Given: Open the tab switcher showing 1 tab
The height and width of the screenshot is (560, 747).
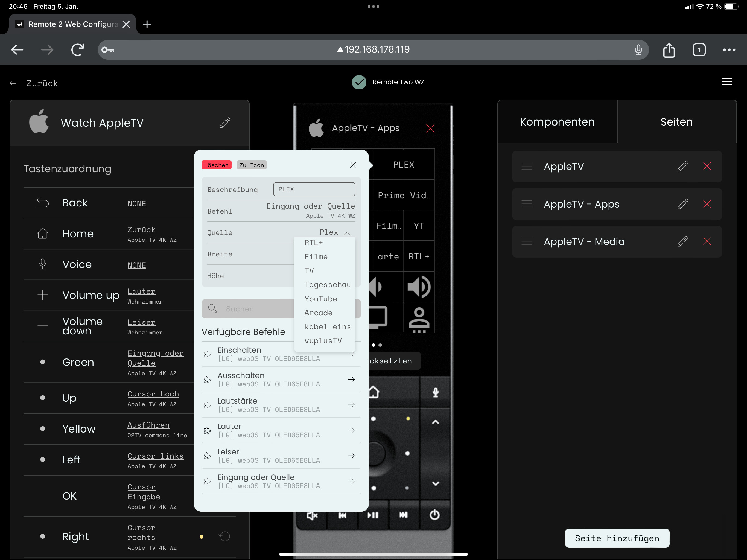Looking at the screenshot, I should click(699, 50).
